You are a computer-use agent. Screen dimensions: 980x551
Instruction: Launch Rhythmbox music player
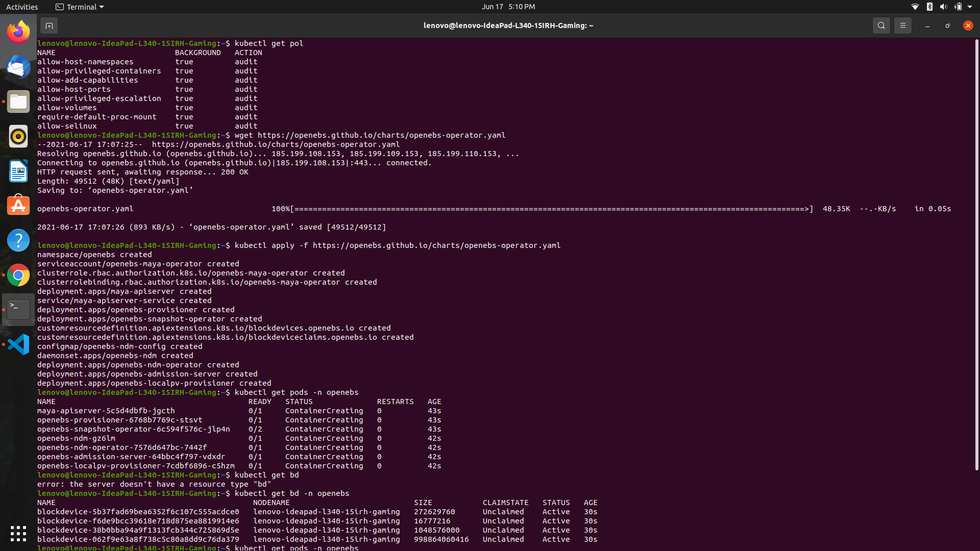click(x=18, y=136)
